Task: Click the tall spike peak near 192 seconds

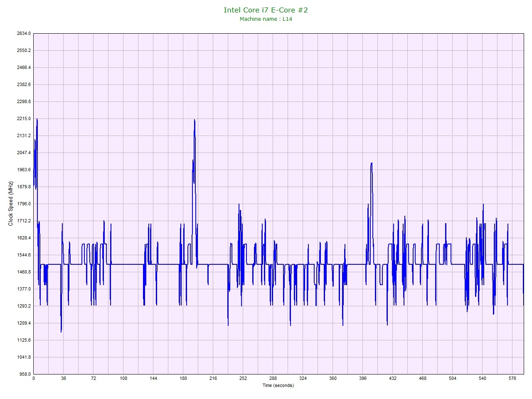Action: pyautogui.click(x=194, y=120)
